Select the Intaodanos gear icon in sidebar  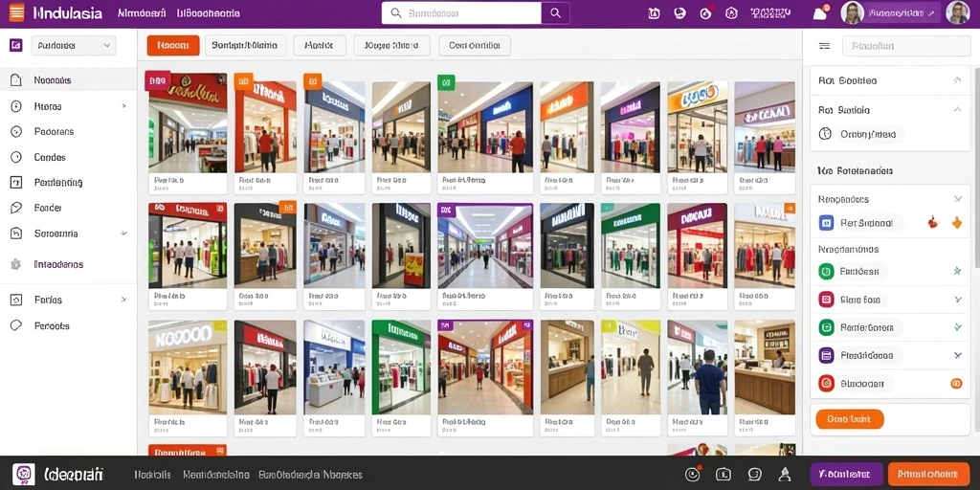pos(16,264)
